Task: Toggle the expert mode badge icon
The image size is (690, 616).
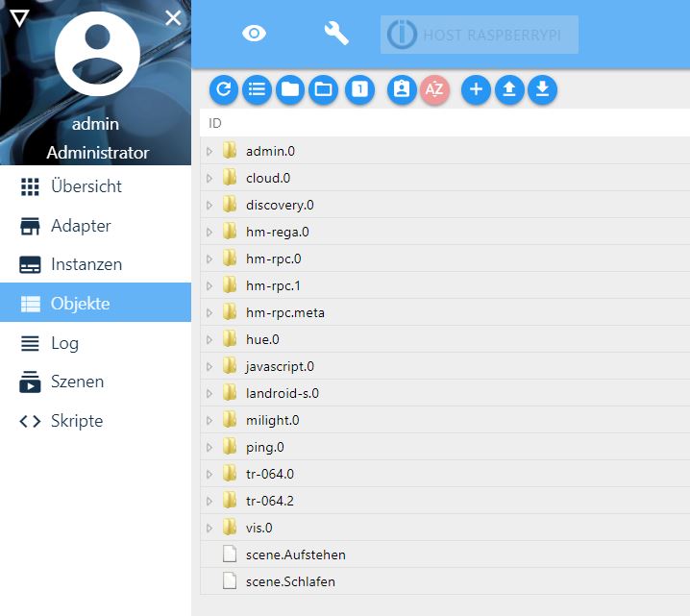Action: coord(402,89)
